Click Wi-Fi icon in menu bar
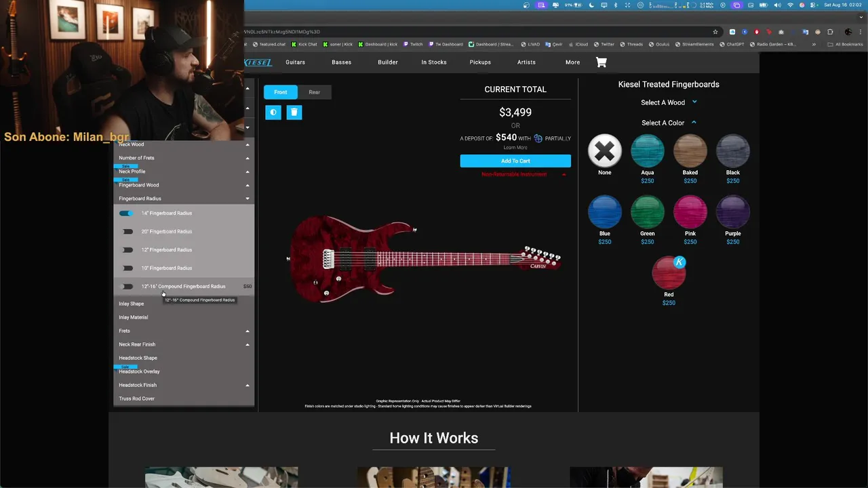The height and width of the screenshot is (488, 868). point(790,5)
